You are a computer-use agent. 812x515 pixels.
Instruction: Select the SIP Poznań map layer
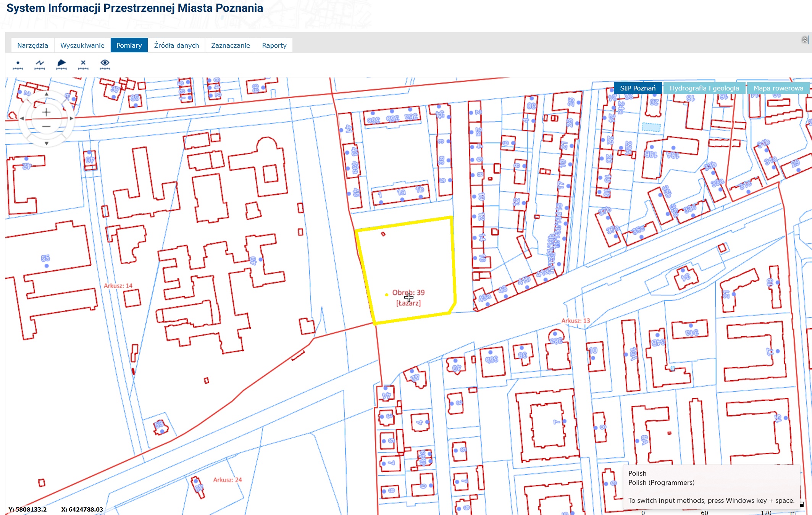coord(638,88)
